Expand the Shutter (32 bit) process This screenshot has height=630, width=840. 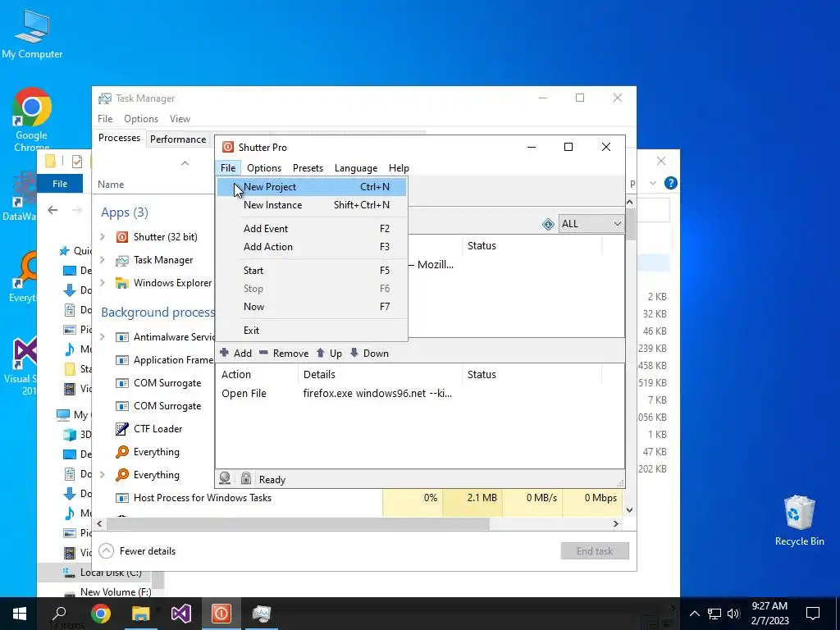point(103,237)
